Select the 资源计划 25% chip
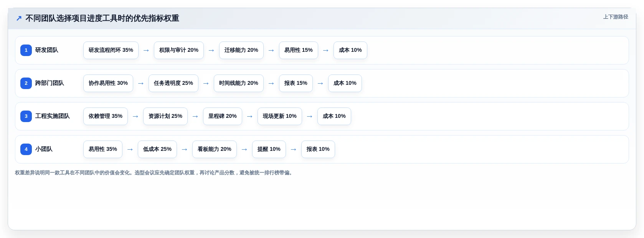This screenshot has height=238, width=644. tap(165, 116)
